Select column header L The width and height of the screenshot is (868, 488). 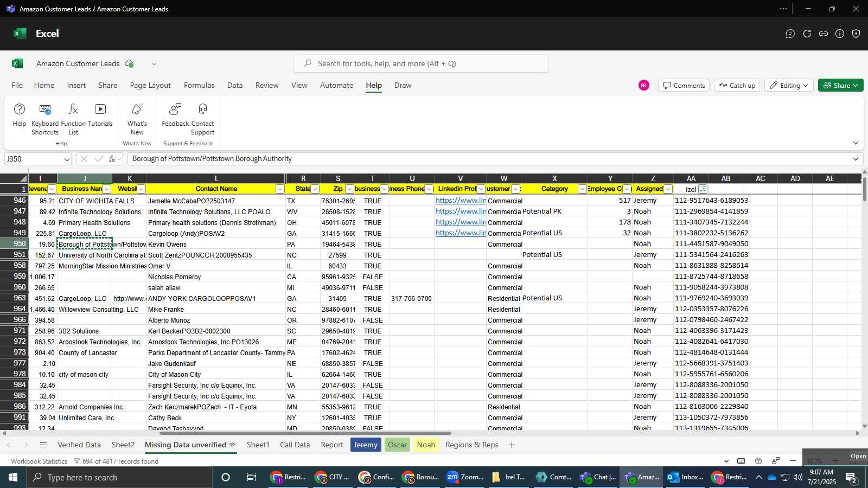tap(216, 178)
